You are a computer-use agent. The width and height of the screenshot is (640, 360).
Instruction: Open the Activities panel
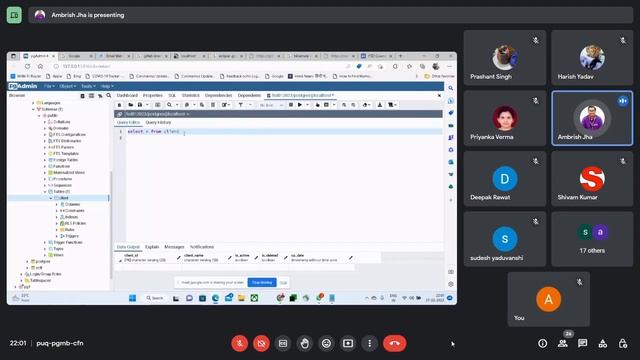pos(602,343)
